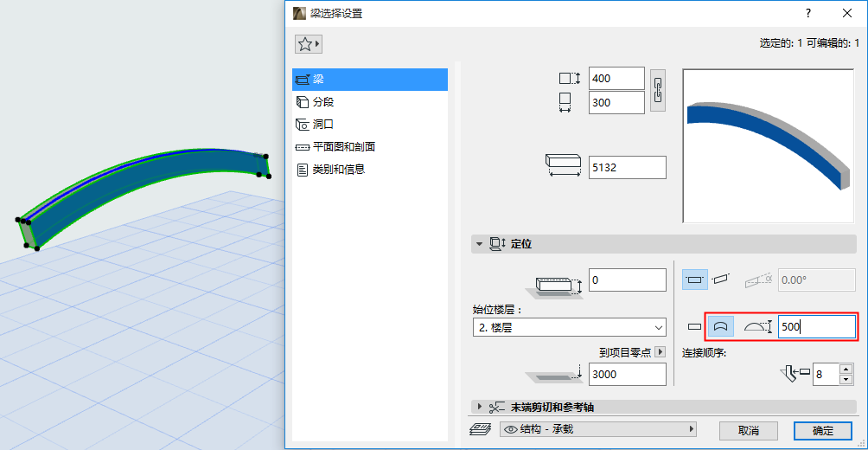Click the 连接顺序 junction order icon

pos(795,375)
